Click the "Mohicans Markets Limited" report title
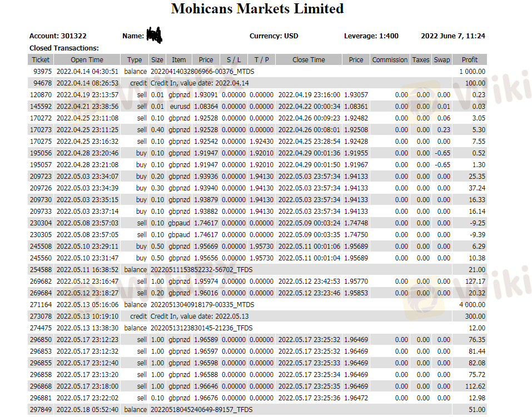The image size is (532, 417). [257, 8]
